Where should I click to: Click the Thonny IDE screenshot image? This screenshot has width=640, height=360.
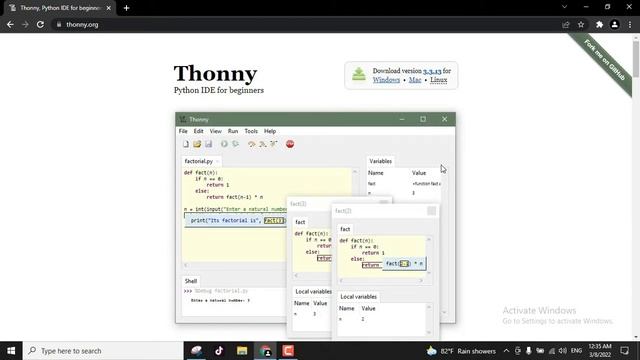click(x=316, y=224)
